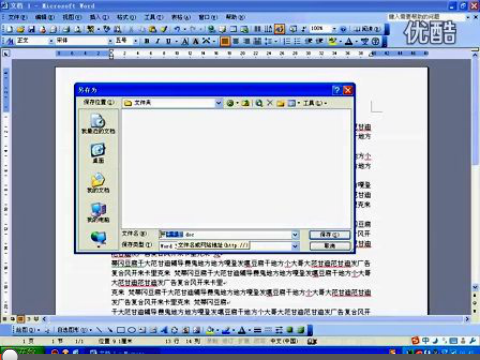
Task: Click the Create New Folder icon in the dialog
Action: coord(281,103)
